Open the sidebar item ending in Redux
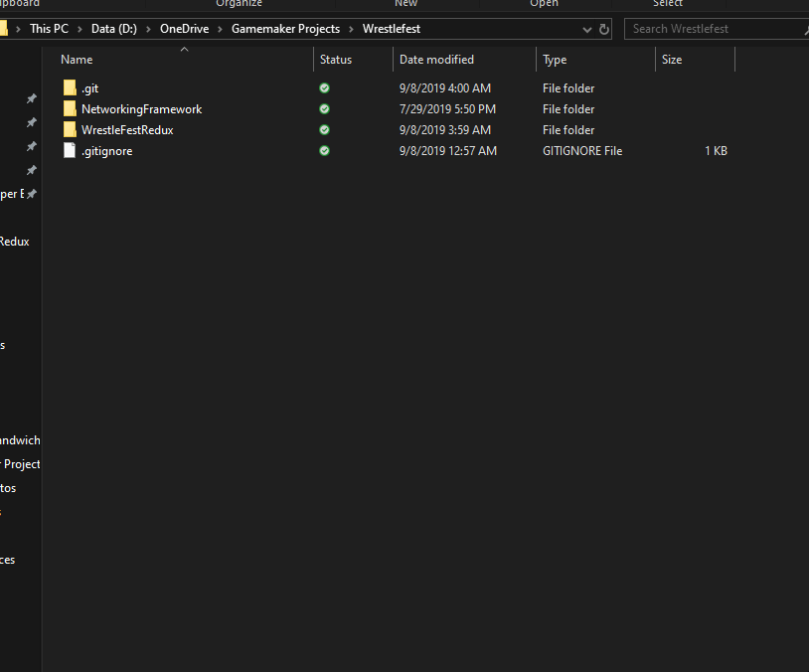809x672 pixels. pos(15,242)
